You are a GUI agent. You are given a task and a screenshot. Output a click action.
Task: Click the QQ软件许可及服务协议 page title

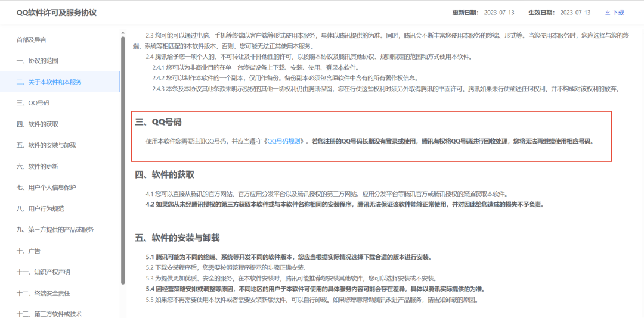pos(56,13)
